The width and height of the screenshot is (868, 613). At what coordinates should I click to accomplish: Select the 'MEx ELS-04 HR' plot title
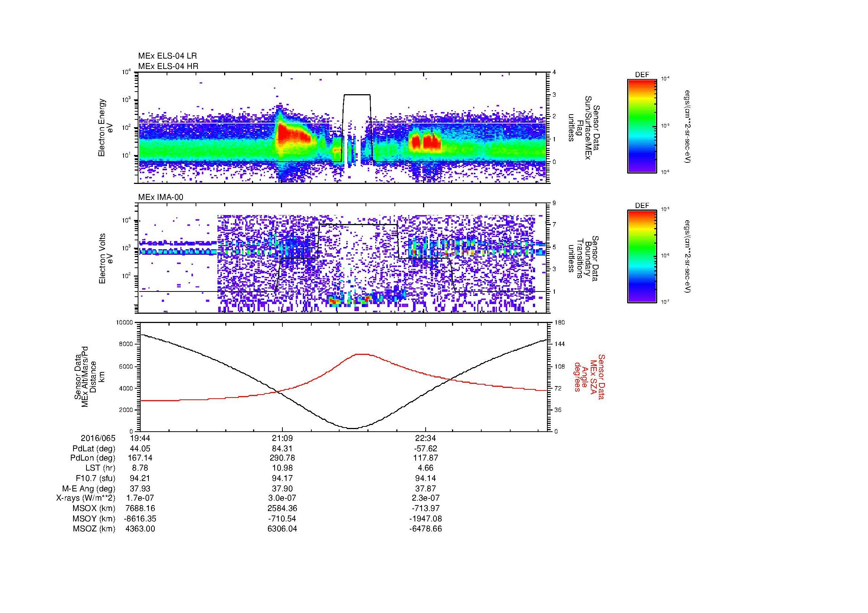tap(168, 66)
